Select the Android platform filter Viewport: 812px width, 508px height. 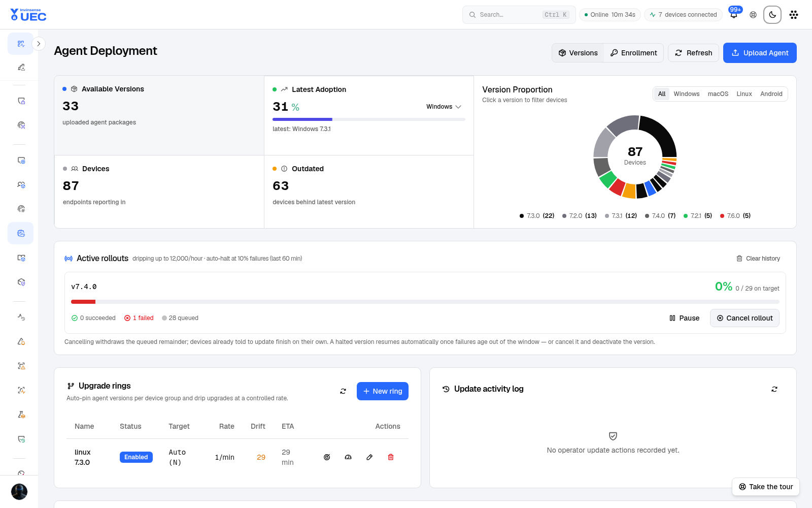[771, 94]
